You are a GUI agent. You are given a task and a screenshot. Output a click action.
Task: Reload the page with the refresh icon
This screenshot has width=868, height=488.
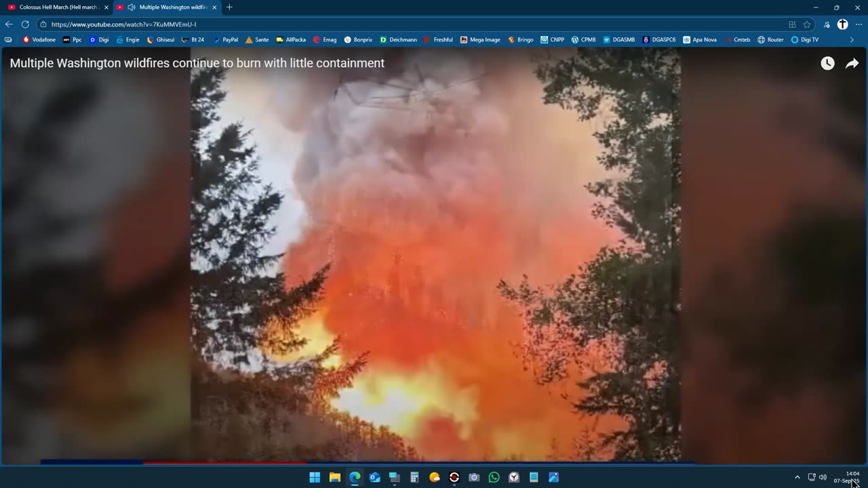(x=25, y=24)
